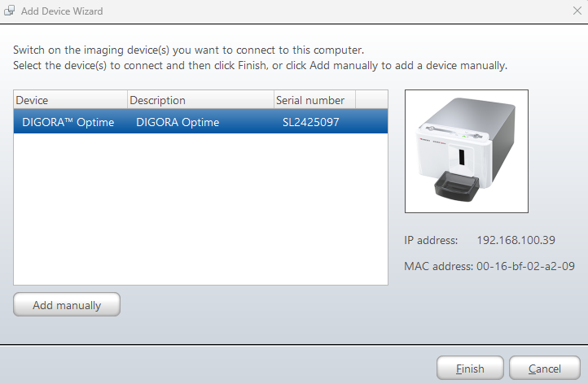588x384 pixels.
Task: Select the DIGORA™ Optime device row
Action: click(68, 123)
